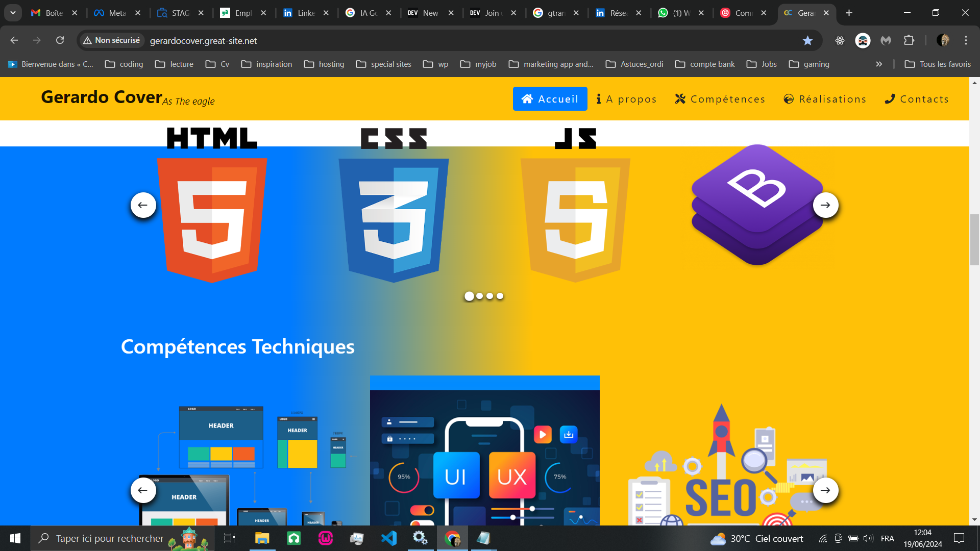Open VS Code from the taskbar
Viewport: 980px width, 551px height.
389,538
